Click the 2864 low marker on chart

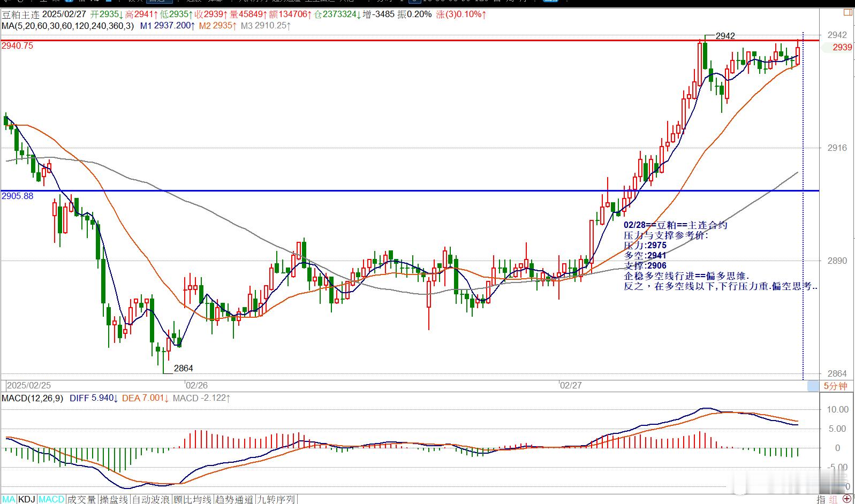(x=184, y=368)
